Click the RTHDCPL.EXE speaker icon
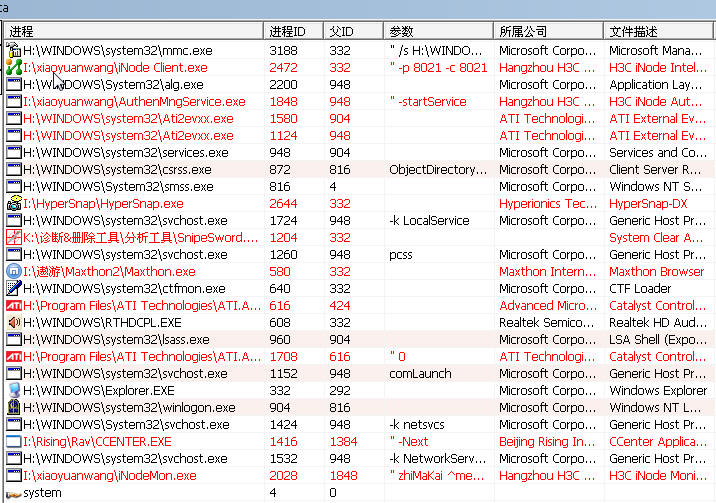Screen dimensions: 716x503 pyautogui.click(x=14, y=323)
